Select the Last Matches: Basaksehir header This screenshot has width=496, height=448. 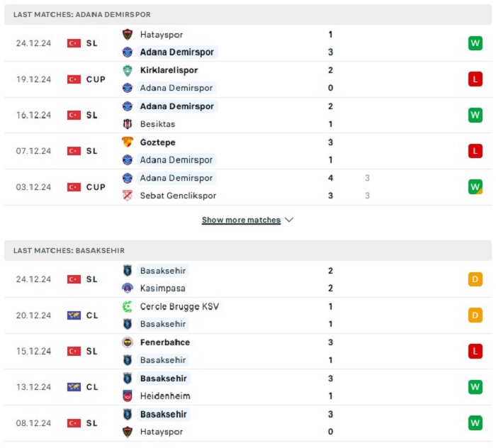click(248, 250)
